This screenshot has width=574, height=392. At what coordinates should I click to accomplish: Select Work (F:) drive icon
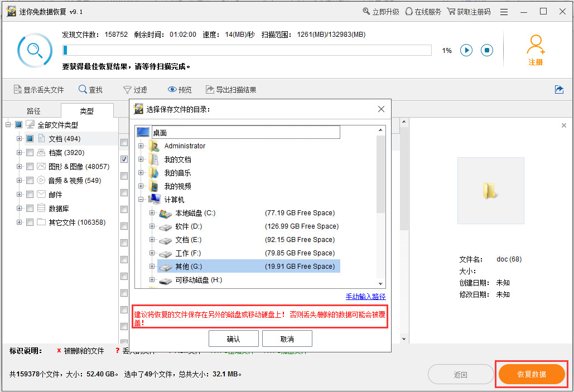[166, 254]
